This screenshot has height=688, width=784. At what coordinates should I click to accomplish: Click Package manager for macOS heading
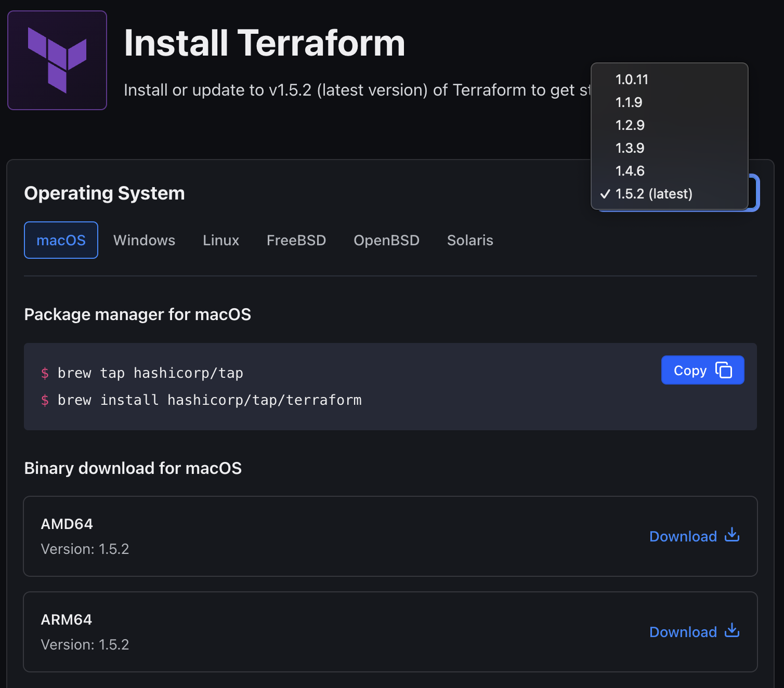138,314
